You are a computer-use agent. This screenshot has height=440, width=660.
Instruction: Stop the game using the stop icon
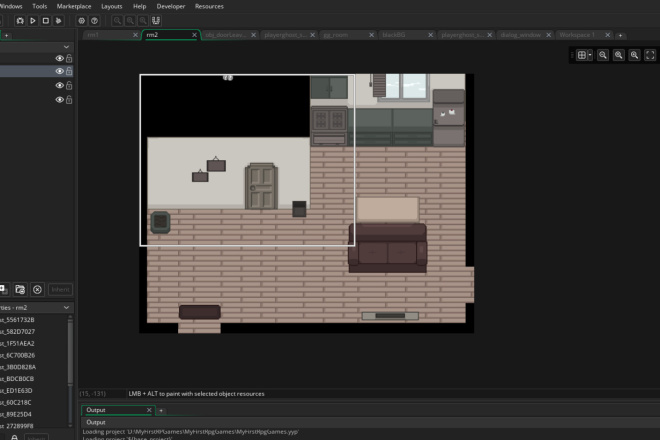46,21
